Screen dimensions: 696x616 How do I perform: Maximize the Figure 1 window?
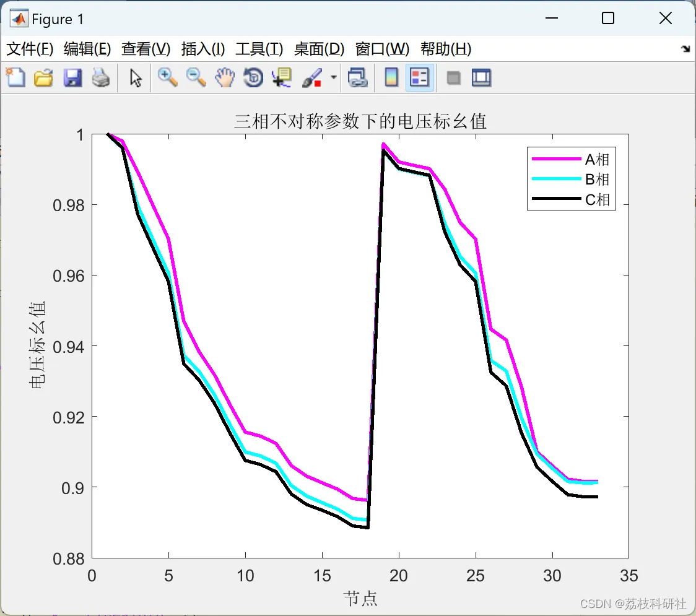tap(607, 18)
